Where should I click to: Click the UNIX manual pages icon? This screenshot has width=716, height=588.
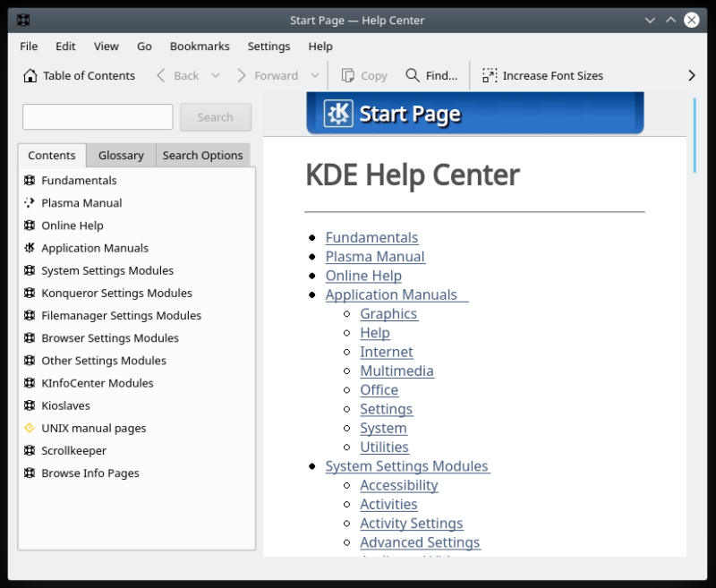tap(30, 428)
